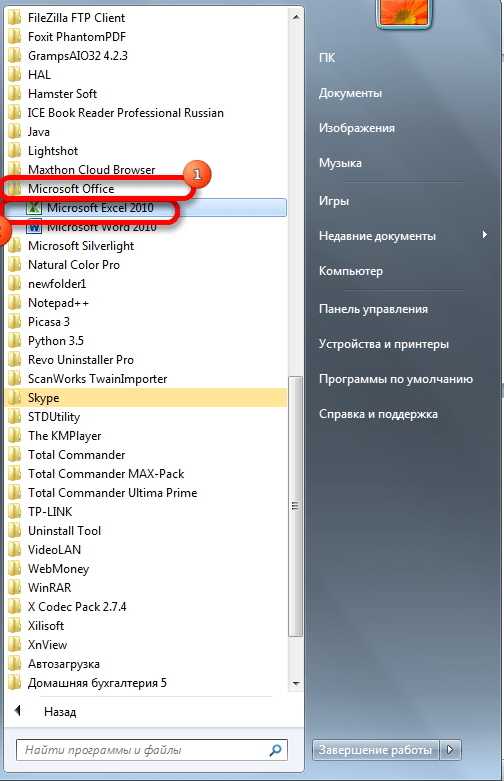
Task: Expand the GrampsAIO32 4.2.3 folder icon
Action: (15, 56)
